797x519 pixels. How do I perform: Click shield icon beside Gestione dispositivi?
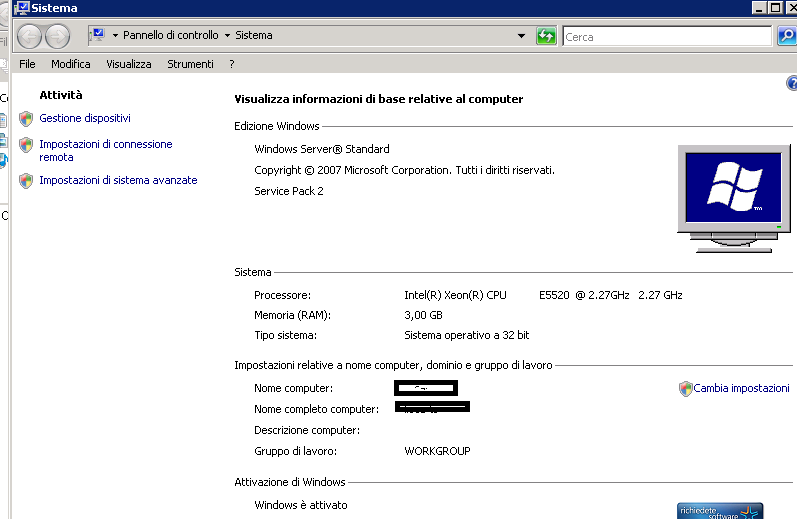click(26, 119)
